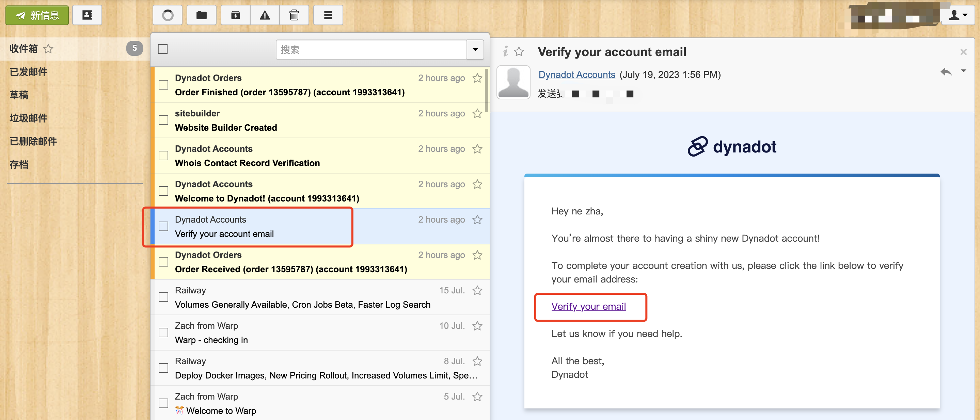The width and height of the screenshot is (980, 420).
Task: Expand reply options dropdown arrow
Action: [x=964, y=71]
